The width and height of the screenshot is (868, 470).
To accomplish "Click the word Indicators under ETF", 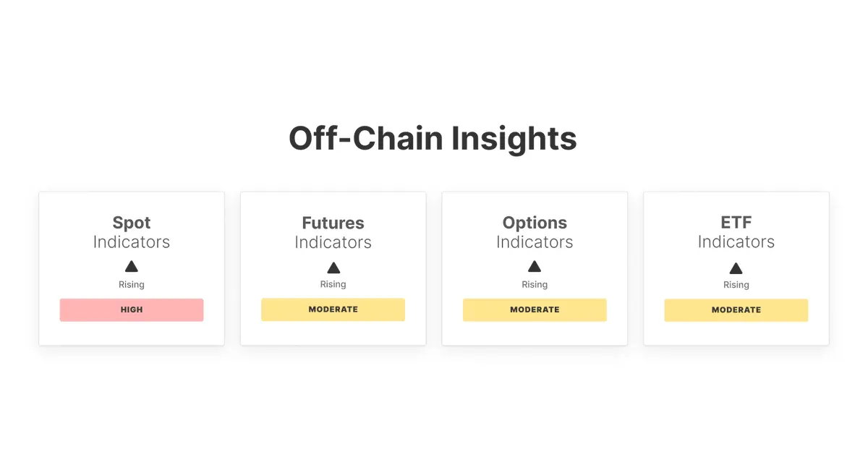I will click(x=736, y=242).
